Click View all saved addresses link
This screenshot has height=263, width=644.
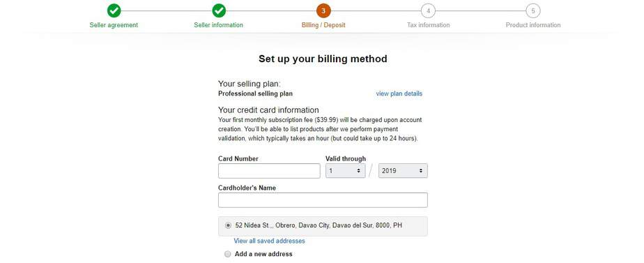click(x=270, y=241)
